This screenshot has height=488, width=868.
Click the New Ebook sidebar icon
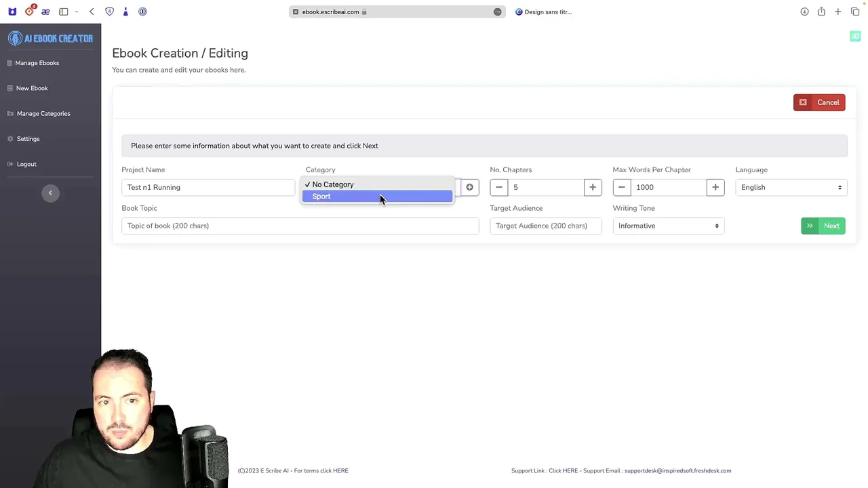point(9,88)
